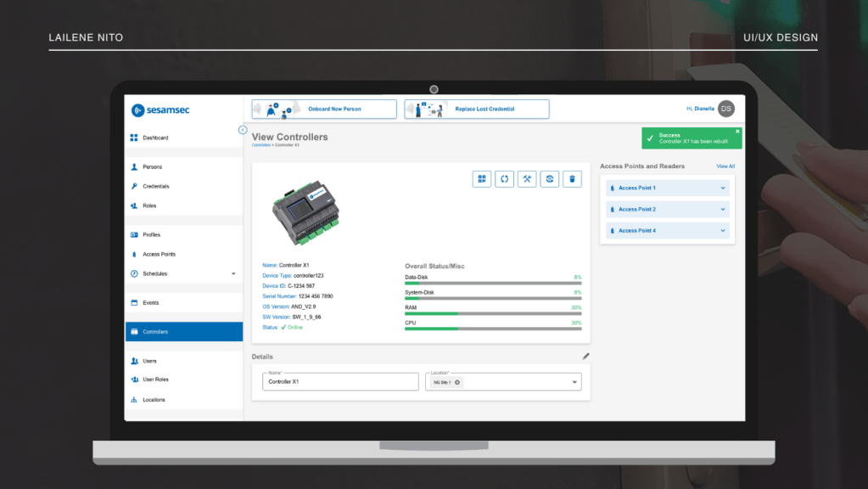Dismiss the Success notification
The height and width of the screenshot is (489, 868).
[737, 132]
